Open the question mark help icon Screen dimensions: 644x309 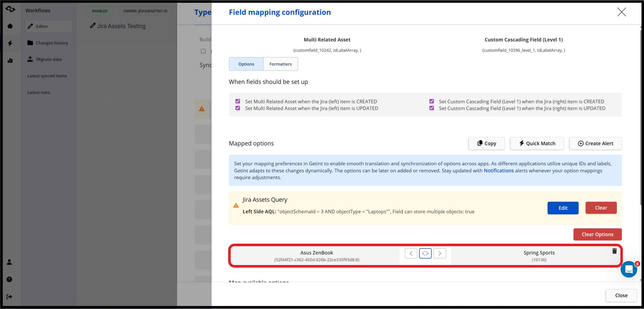tap(9, 279)
